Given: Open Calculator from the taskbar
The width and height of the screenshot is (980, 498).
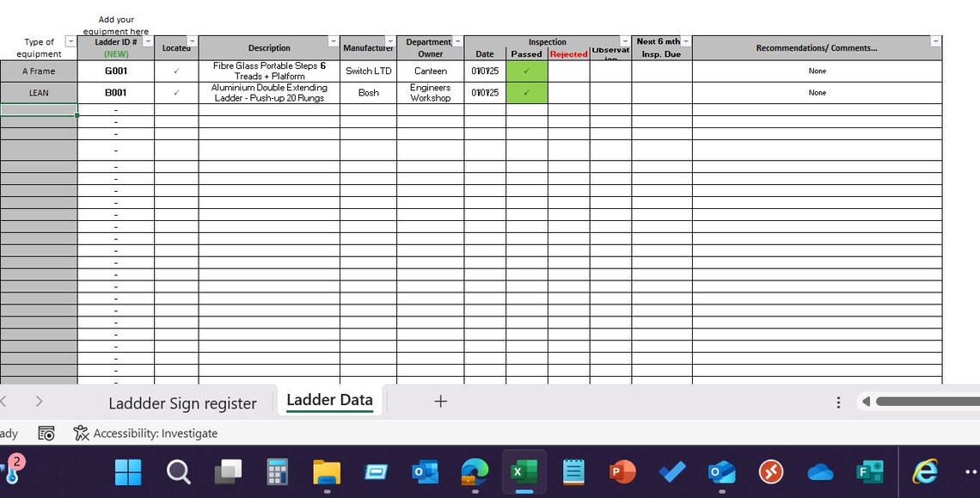Looking at the screenshot, I should (x=277, y=471).
